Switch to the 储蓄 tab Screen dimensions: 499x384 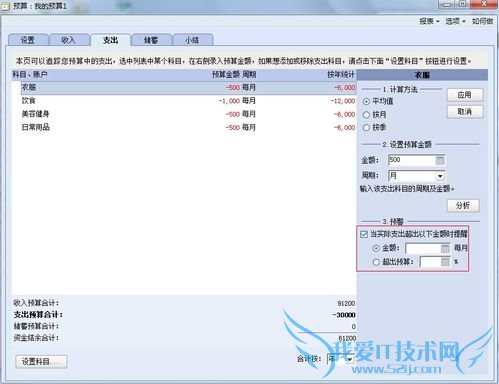coord(151,40)
